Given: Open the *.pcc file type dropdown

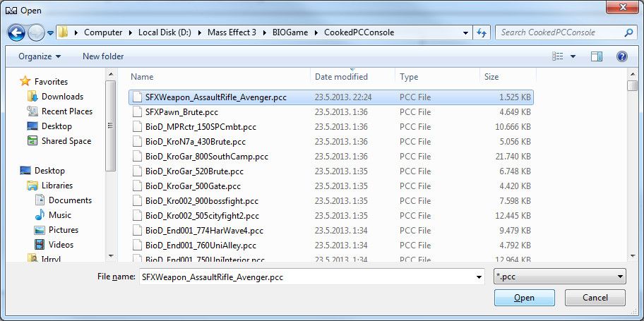Looking at the screenshot, I should point(560,277).
